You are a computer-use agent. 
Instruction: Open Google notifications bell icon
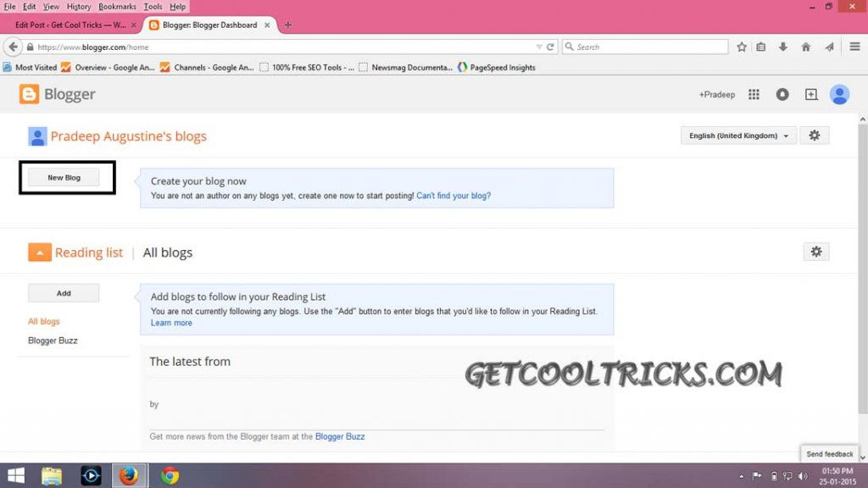(782, 95)
